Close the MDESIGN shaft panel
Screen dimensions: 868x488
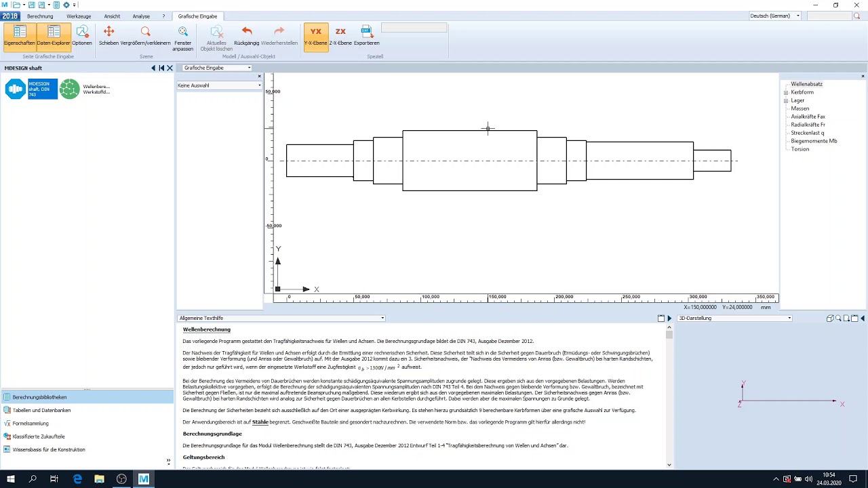tap(170, 68)
